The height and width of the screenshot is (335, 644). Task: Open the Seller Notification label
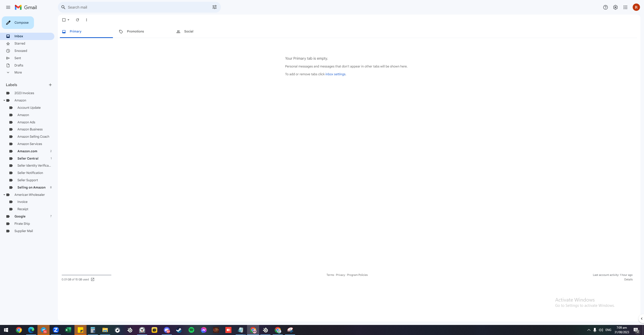27,173
